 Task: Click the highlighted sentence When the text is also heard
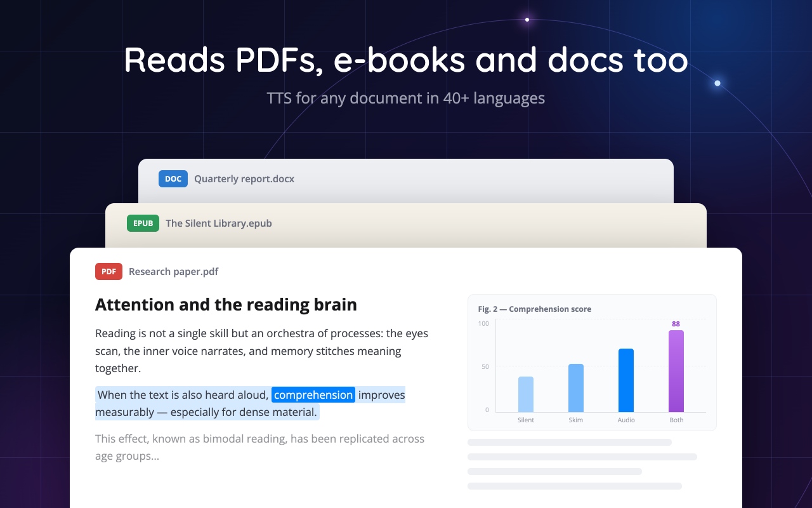(251, 403)
